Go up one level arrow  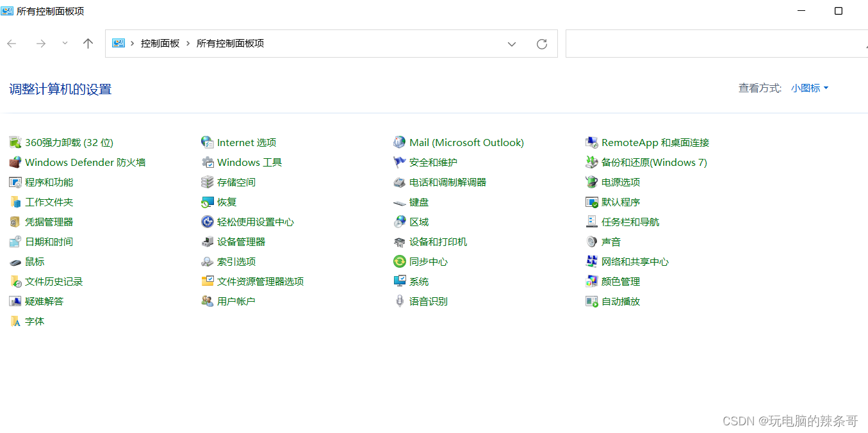pos(88,44)
